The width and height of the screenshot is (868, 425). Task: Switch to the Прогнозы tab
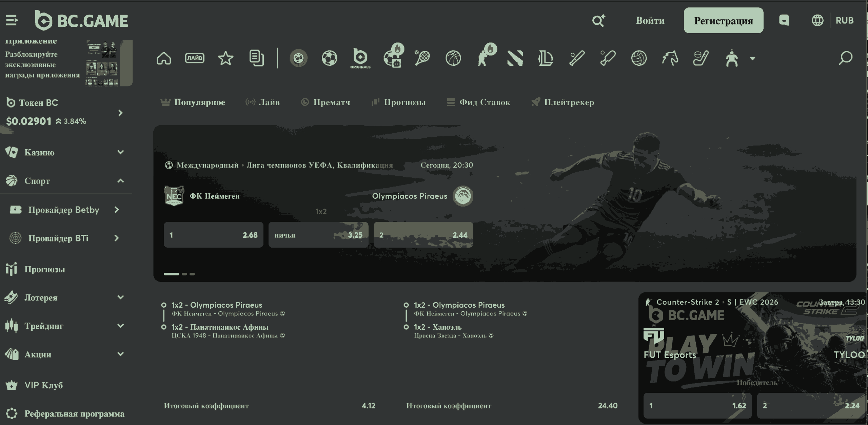tap(398, 102)
